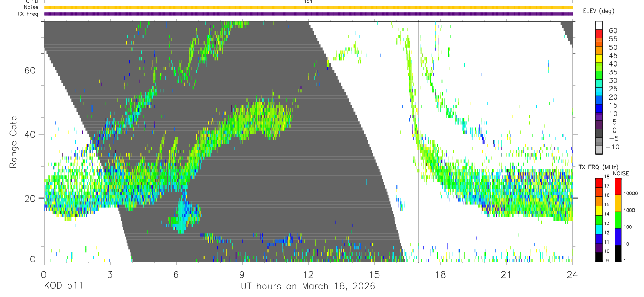This screenshot has width=644, height=297.
Task: Click the '6' tick label on the UT hours axis
Action: click(176, 274)
